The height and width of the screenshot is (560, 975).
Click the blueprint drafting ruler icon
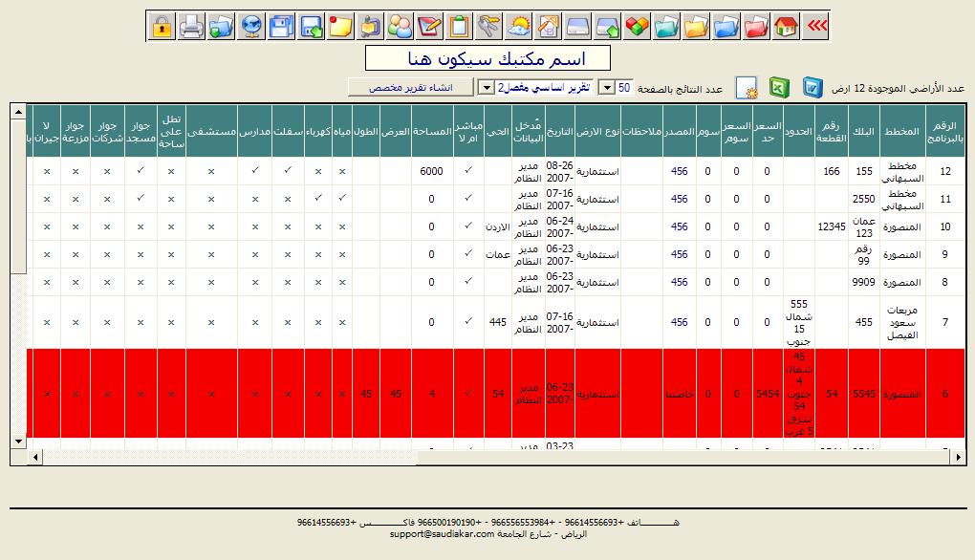pyautogui.click(x=549, y=27)
